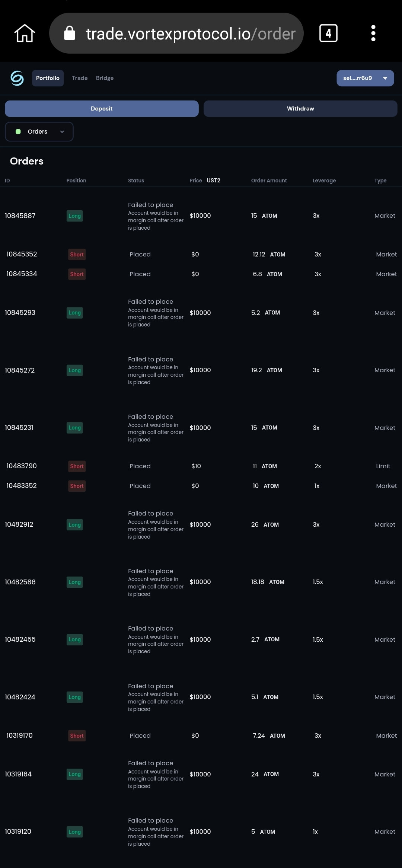Click the UST2 price currency label
Screen dimensions: 402x868
pos(213,181)
